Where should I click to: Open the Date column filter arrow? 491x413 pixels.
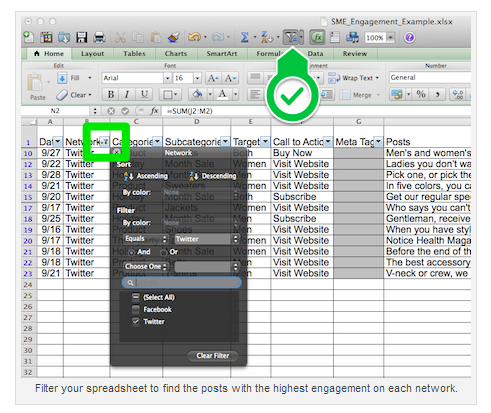click(x=58, y=141)
